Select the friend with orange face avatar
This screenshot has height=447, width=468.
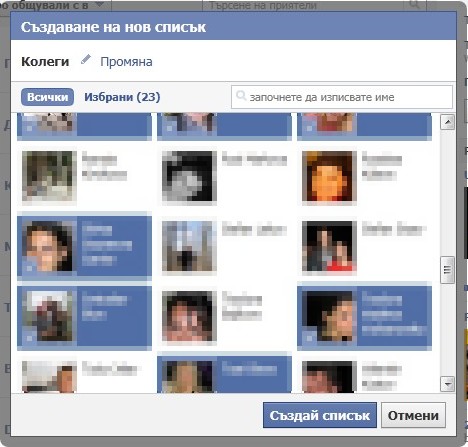[x=364, y=176]
